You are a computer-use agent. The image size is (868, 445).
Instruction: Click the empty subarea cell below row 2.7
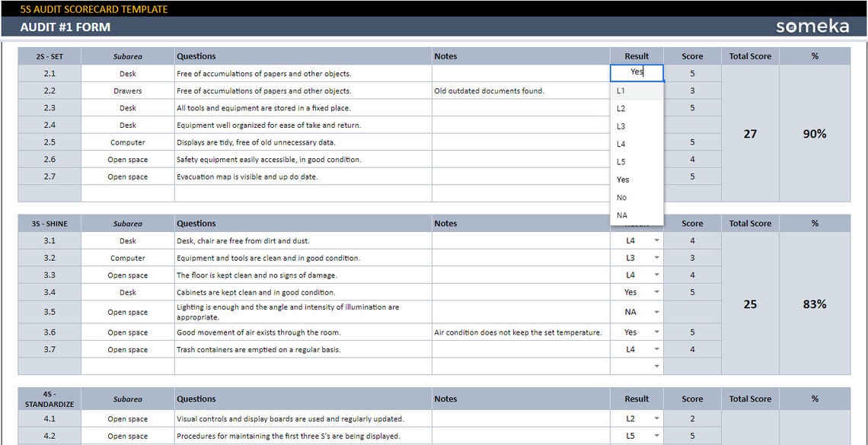(128, 193)
